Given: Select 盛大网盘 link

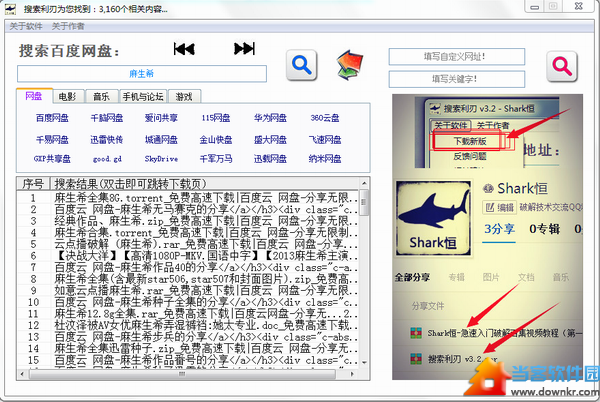Looking at the screenshot, I should [270, 140].
